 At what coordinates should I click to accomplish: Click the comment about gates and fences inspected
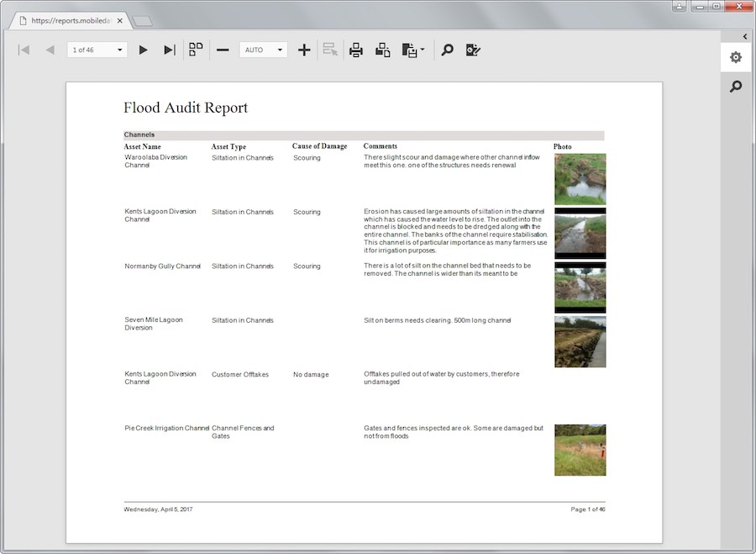(454, 432)
